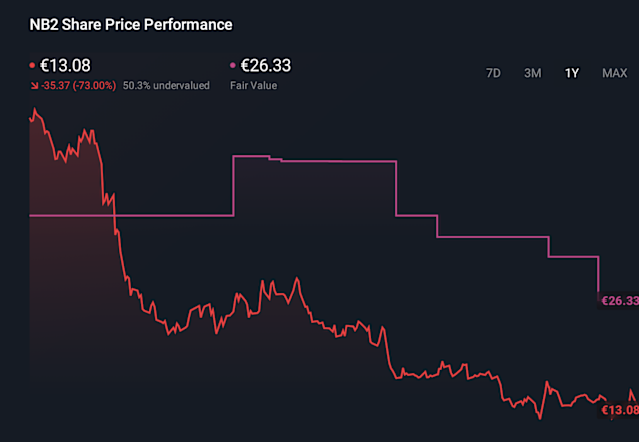Show the MAX time range

click(x=614, y=73)
